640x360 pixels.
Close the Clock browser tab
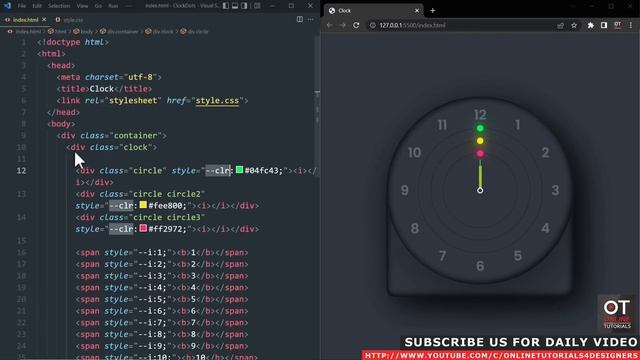(417, 11)
